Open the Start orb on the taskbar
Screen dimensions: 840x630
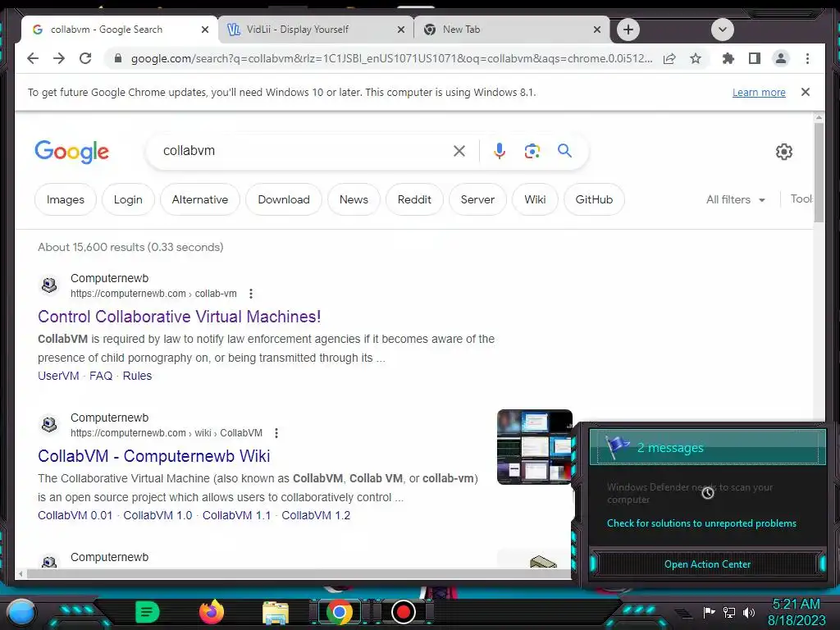(21, 612)
